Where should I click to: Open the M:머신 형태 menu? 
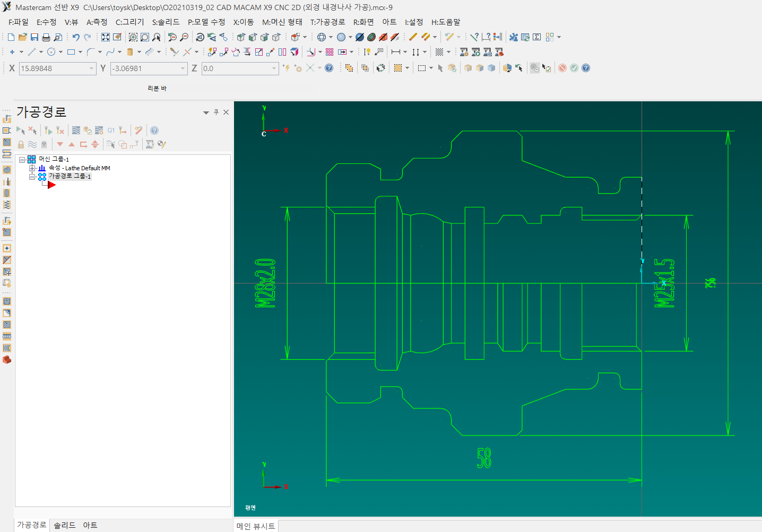(x=282, y=22)
